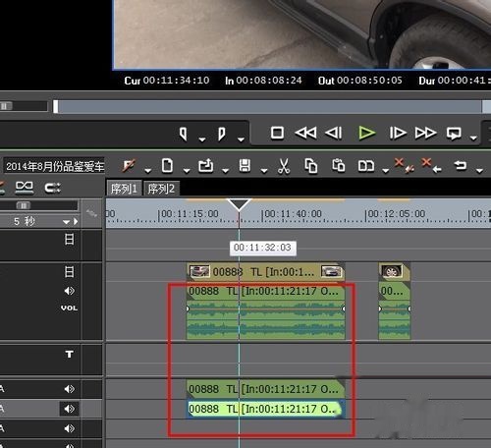
Task: Select the highlighted 00888 audio clip
Action: 266,409
